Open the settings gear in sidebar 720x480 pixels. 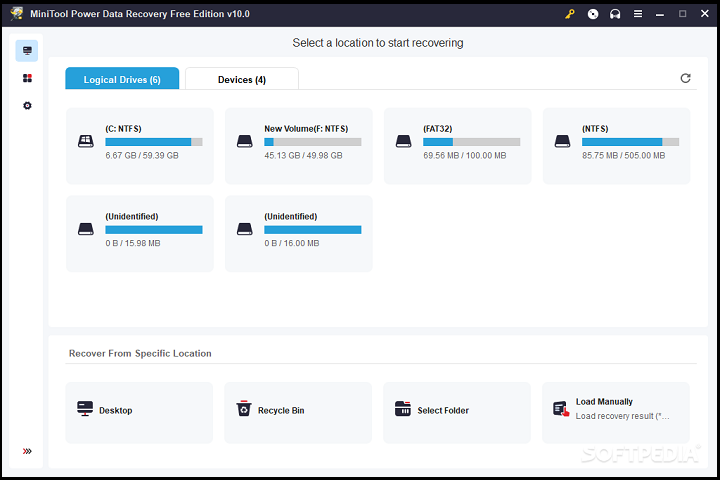click(27, 105)
